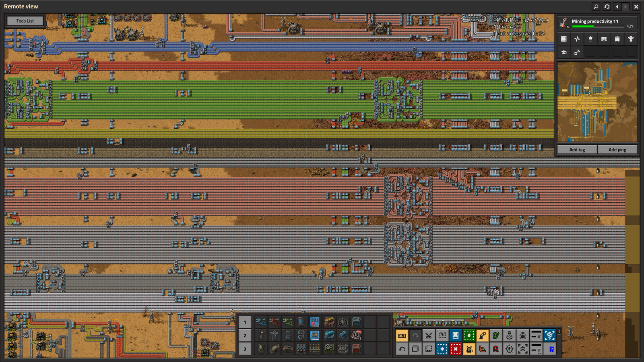This screenshot has width=644, height=362.
Task: Click the back arrow in Remote view header
Action: point(617,6)
